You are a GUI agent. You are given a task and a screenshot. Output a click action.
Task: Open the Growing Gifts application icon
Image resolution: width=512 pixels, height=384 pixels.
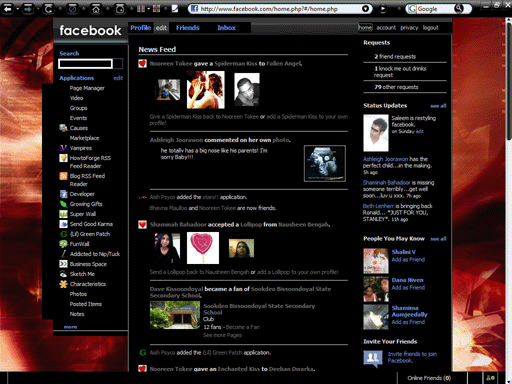coord(63,204)
